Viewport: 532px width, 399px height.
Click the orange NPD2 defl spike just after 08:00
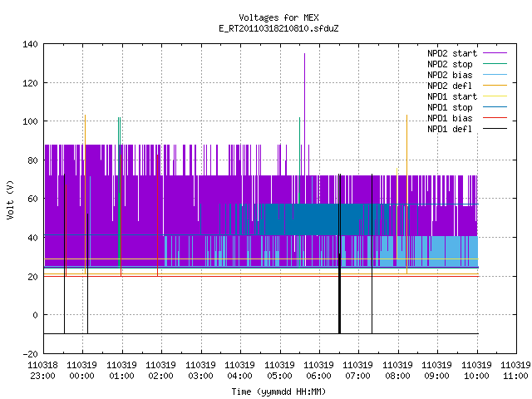406,194
